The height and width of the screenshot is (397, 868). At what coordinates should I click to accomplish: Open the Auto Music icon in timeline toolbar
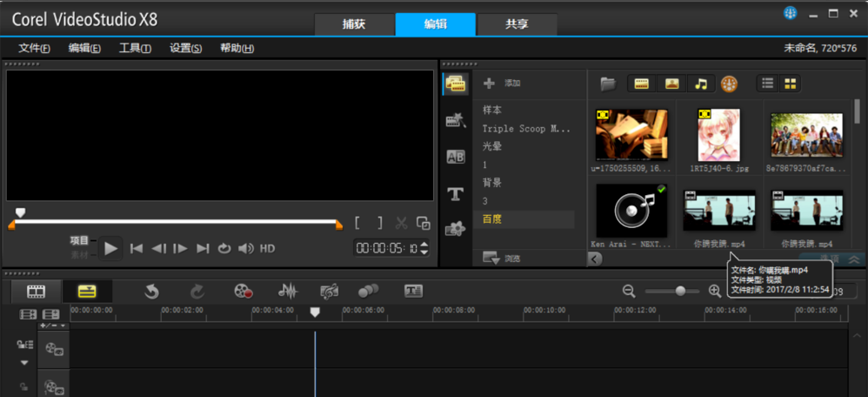point(329,291)
